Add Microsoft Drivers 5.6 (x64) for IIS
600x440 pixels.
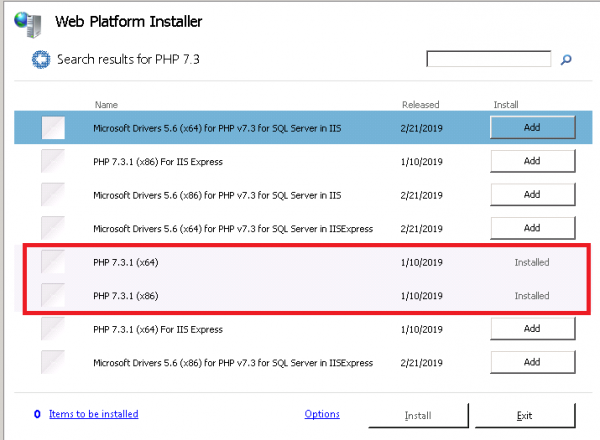(x=533, y=127)
